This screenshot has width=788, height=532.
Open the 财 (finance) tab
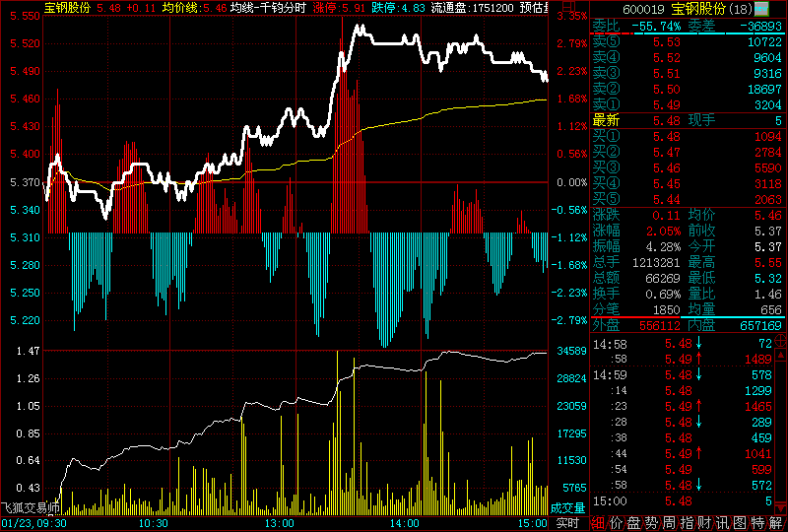704,523
